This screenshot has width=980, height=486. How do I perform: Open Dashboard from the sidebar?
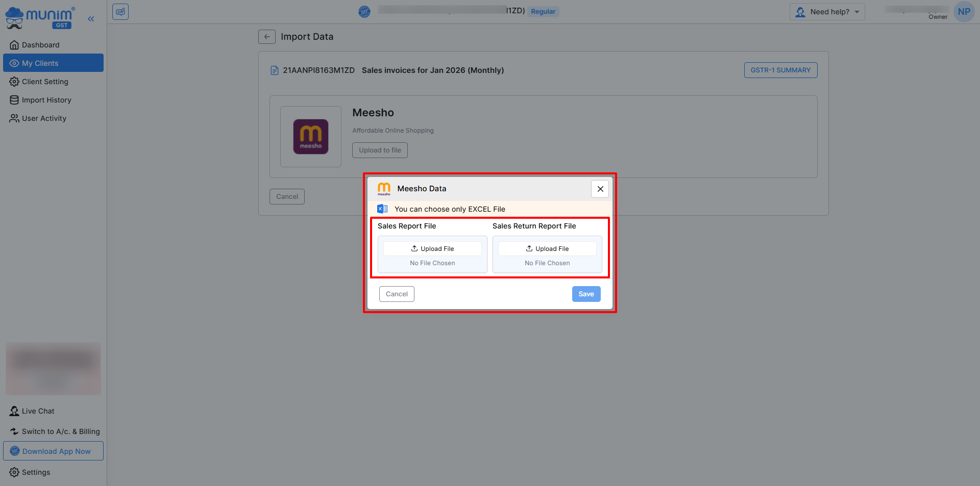pos(40,45)
